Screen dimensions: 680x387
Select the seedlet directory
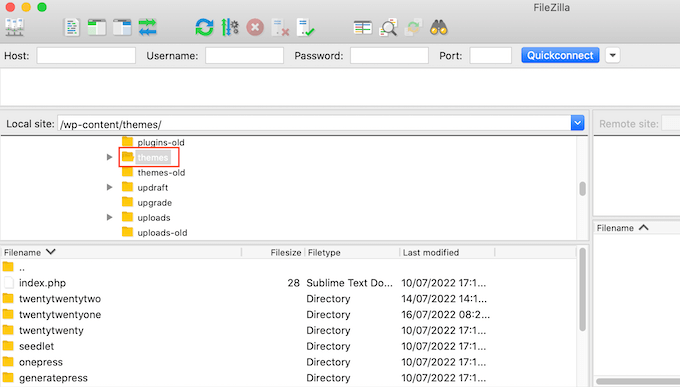288,346
